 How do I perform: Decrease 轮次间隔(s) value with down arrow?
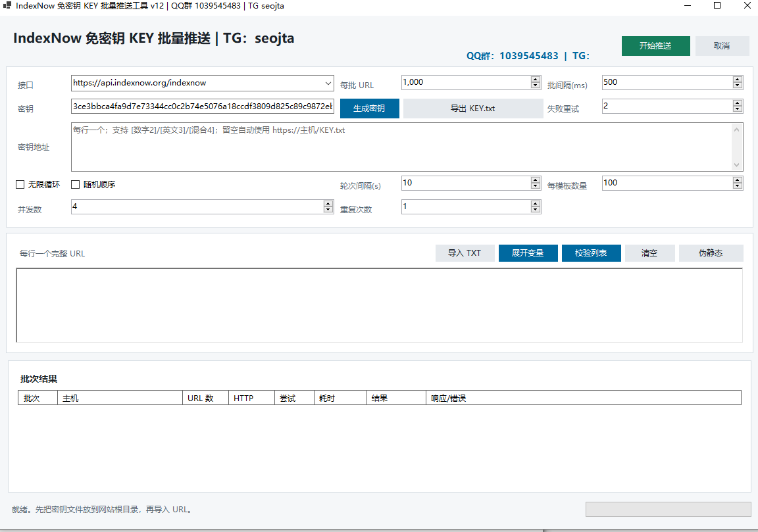[535, 186]
